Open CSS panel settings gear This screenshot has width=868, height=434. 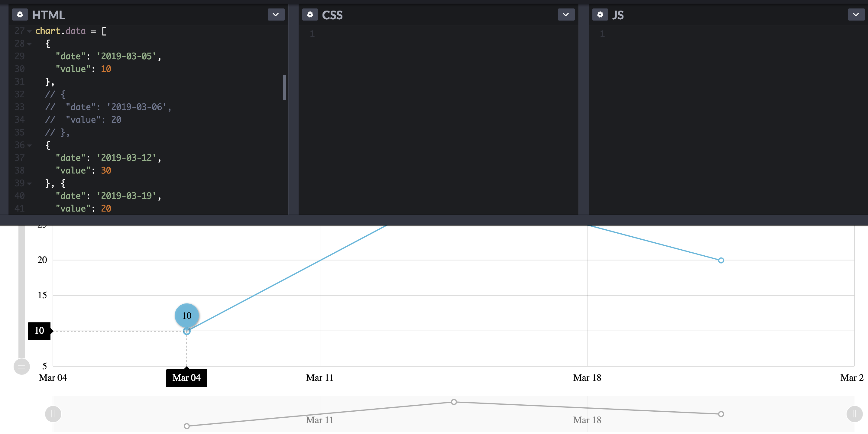(x=310, y=15)
